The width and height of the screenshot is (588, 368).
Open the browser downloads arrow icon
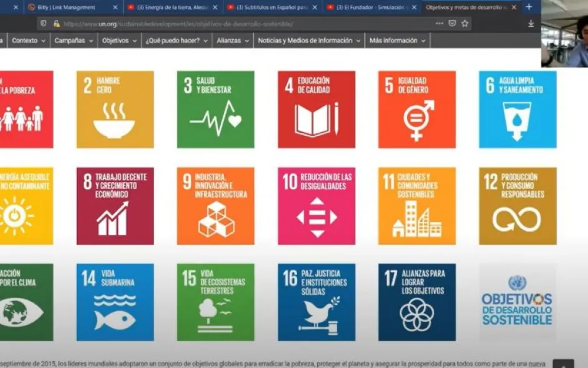[531, 24]
